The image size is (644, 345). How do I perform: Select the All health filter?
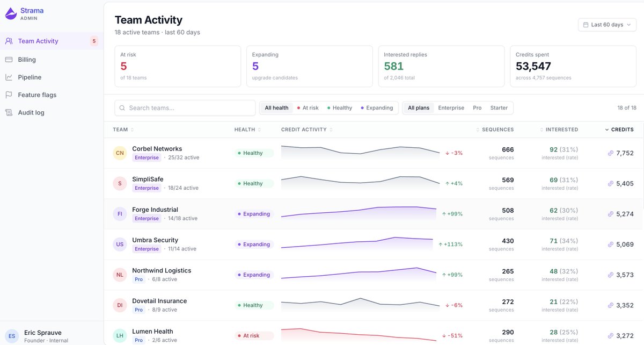tap(276, 108)
